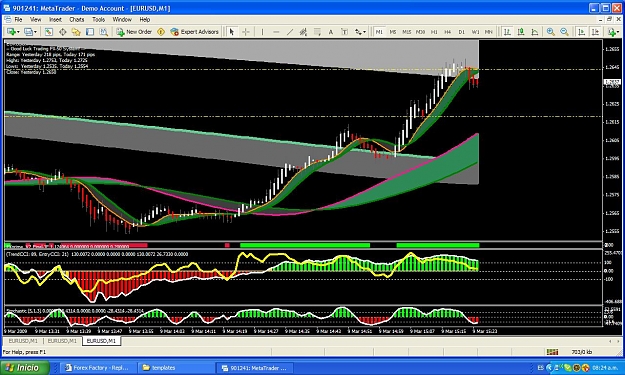This screenshot has width=625, height=375.
Task: Switch chart to W1 timeframe
Action: (476, 32)
